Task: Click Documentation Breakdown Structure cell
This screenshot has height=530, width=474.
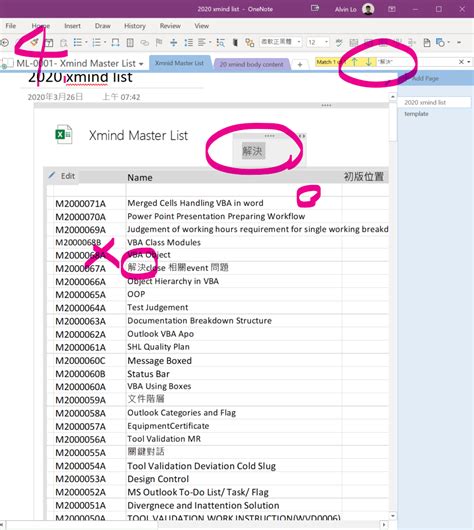Action: click(x=199, y=320)
